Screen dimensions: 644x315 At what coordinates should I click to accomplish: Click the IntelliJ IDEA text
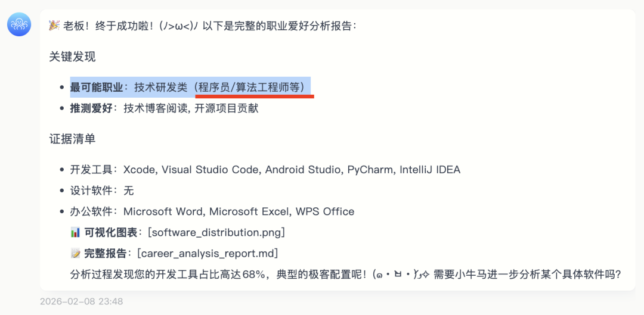point(430,170)
